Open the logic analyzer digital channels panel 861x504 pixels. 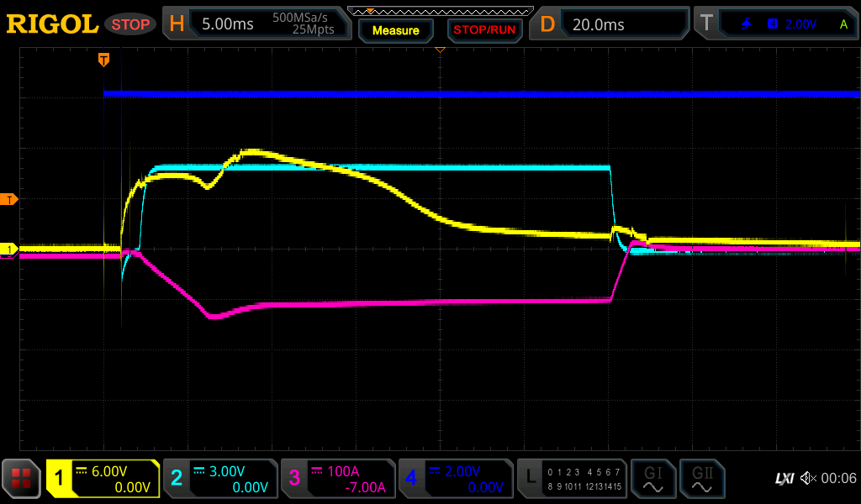(x=572, y=479)
